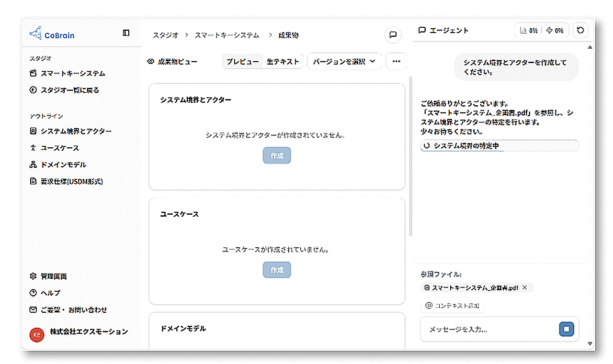Click 作成 under システム境界とアクター
Viewport: 613px width, 364px height.
coord(276,155)
